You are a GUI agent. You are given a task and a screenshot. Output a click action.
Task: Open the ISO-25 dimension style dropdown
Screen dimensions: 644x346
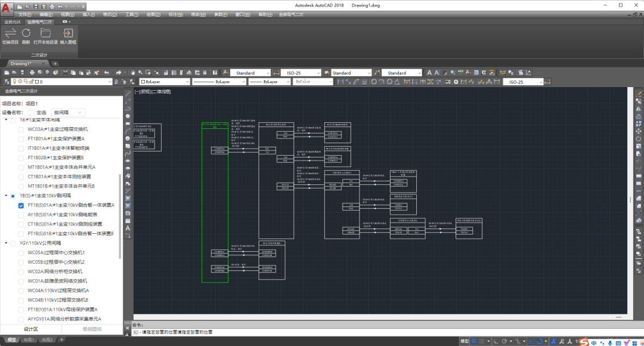[301, 73]
